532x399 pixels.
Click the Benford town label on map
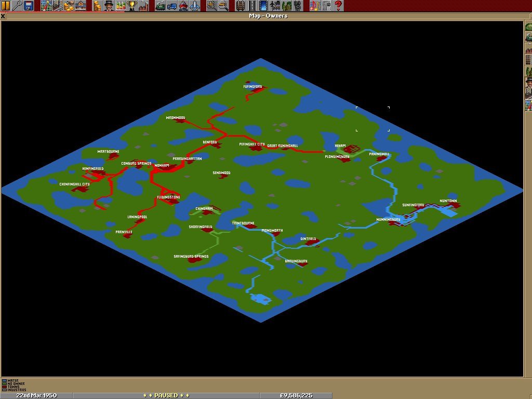(x=210, y=142)
